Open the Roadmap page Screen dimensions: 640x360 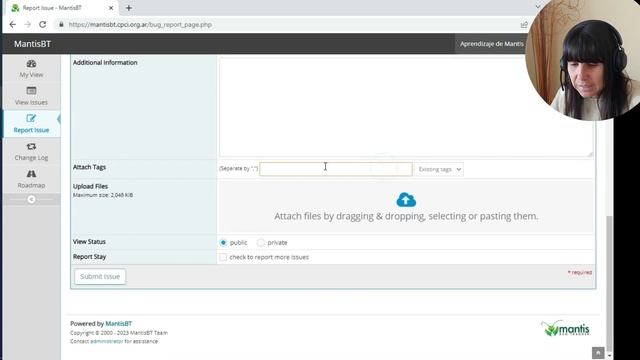coord(31,179)
